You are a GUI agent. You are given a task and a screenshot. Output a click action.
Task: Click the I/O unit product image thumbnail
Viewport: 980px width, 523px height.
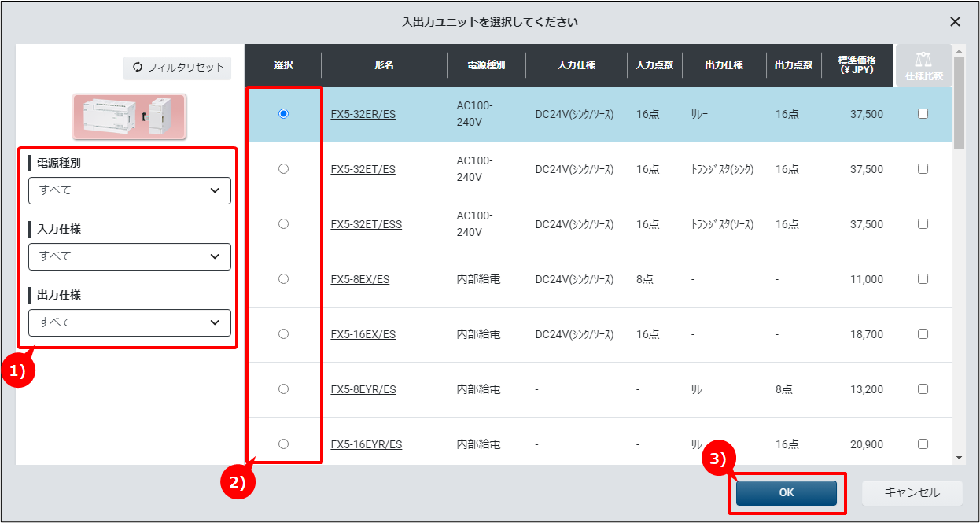click(x=130, y=116)
